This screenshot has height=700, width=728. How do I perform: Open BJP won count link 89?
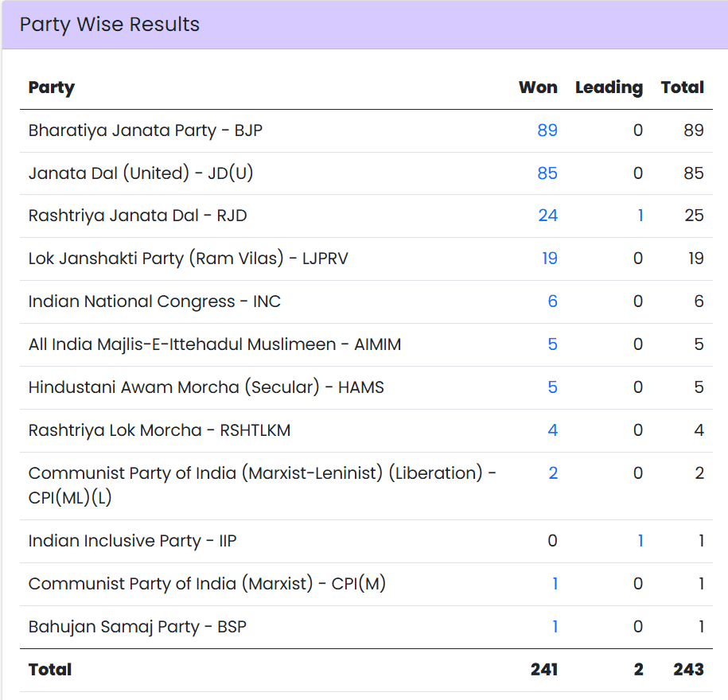pyautogui.click(x=547, y=130)
